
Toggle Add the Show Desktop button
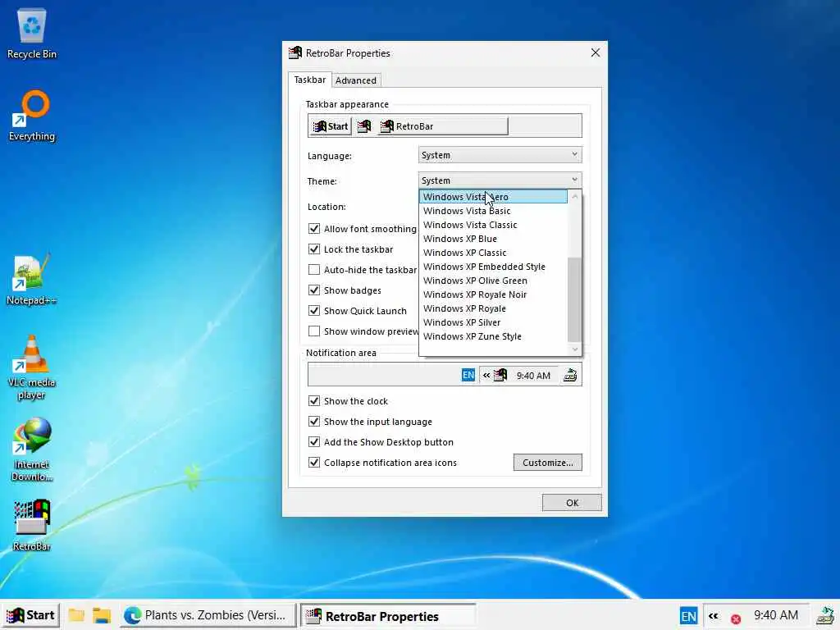click(x=314, y=442)
